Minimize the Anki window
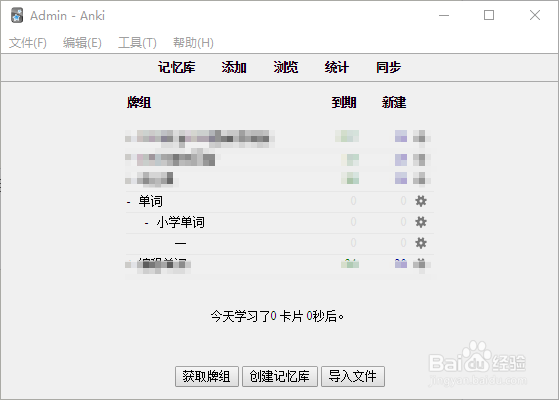 pyautogui.click(x=444, y=15)
